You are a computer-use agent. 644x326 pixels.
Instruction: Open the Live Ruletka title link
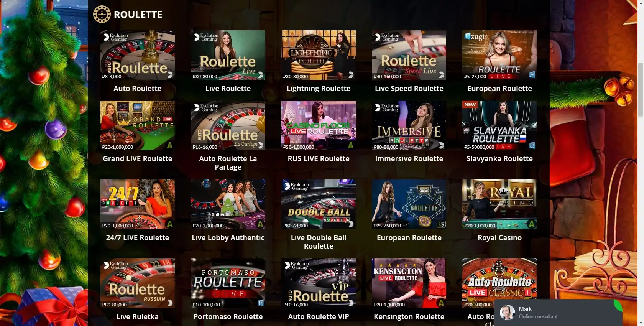point(138,316)
